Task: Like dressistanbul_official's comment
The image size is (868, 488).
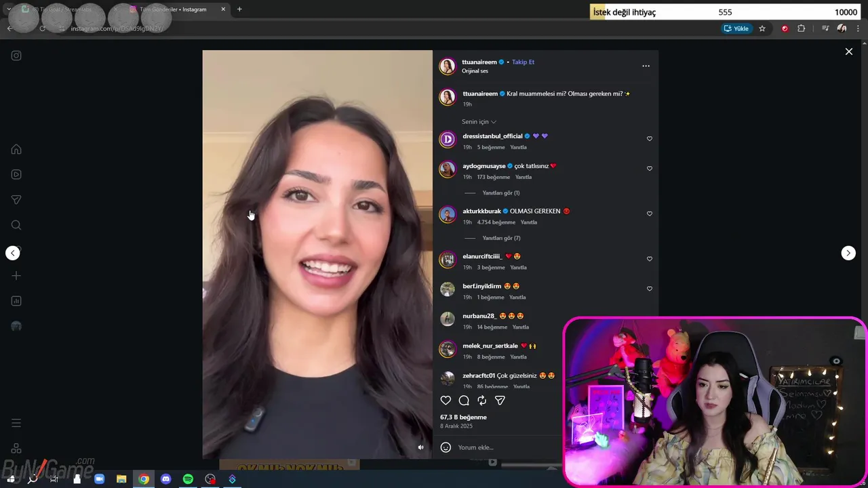Action: pyautogui.click(x=649, y=138)
